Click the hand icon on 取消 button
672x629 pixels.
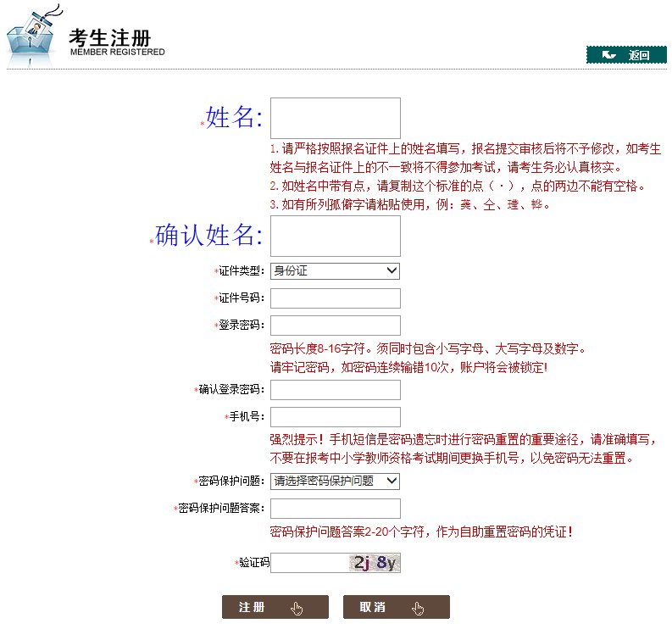click(x=418, y=608)
